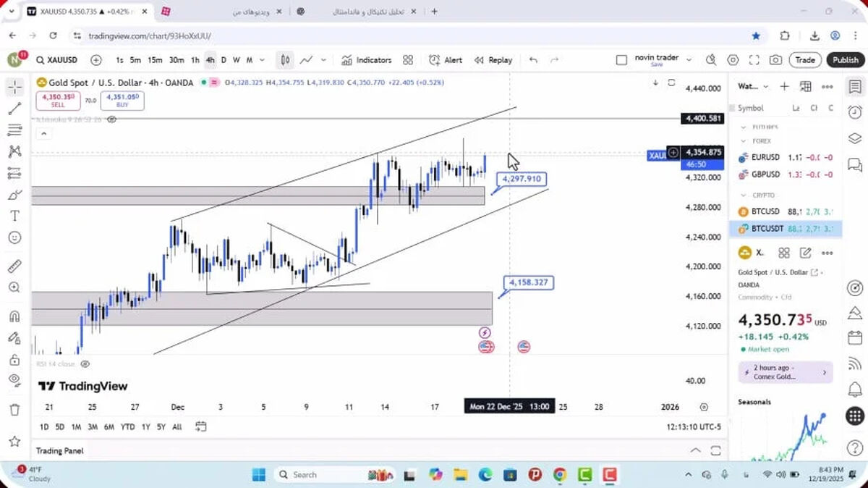This screenshot has width=868, height=488.
Task: Expand the Trading Panel chevron
Action: 695,450
